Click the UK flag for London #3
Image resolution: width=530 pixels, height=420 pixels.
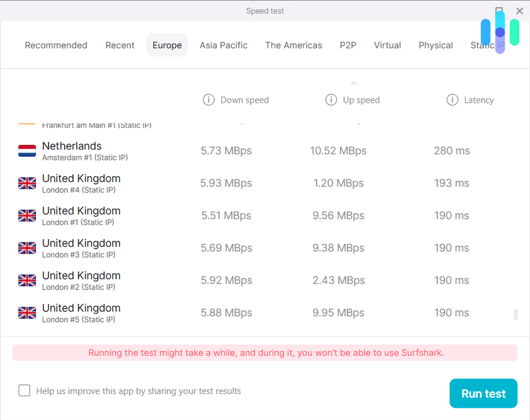coord(27,248)
